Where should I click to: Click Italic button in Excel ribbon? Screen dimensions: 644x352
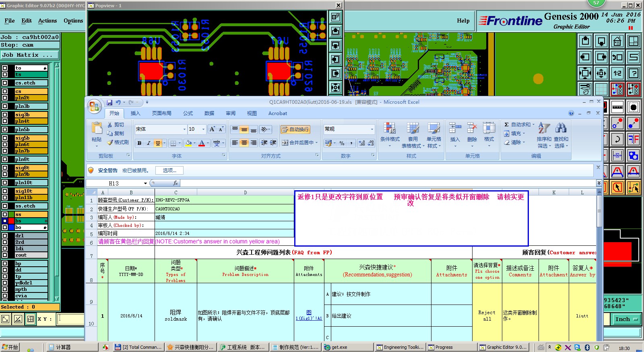click(149, 143)
